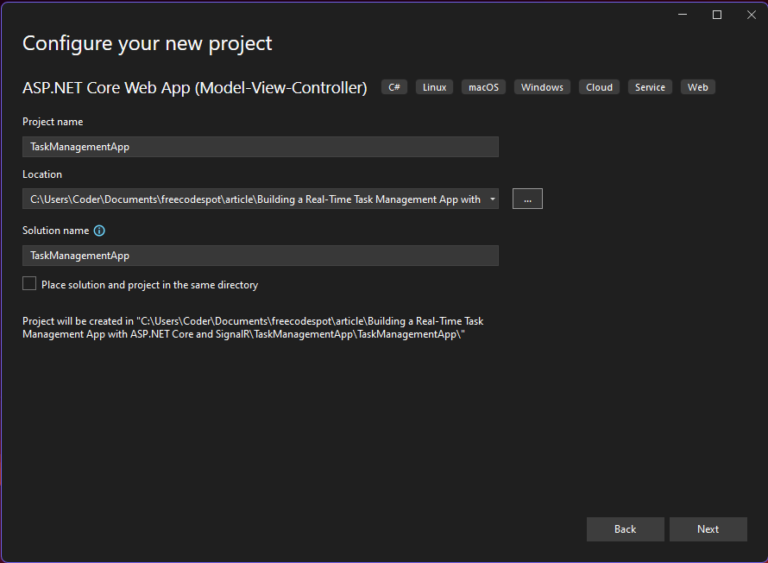Click the ASP.NET Core Web App template title
This screenshot has height=563, width=768.
(x=194, y=88)
